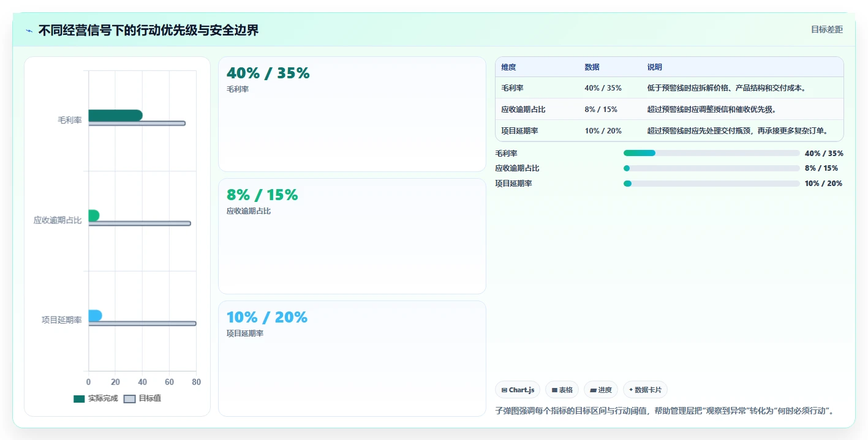This screenshot has width=868, height=440.
Task: Click the 8% / 15% data card heading
Action: pyautogui.click(x=262, y=195)
